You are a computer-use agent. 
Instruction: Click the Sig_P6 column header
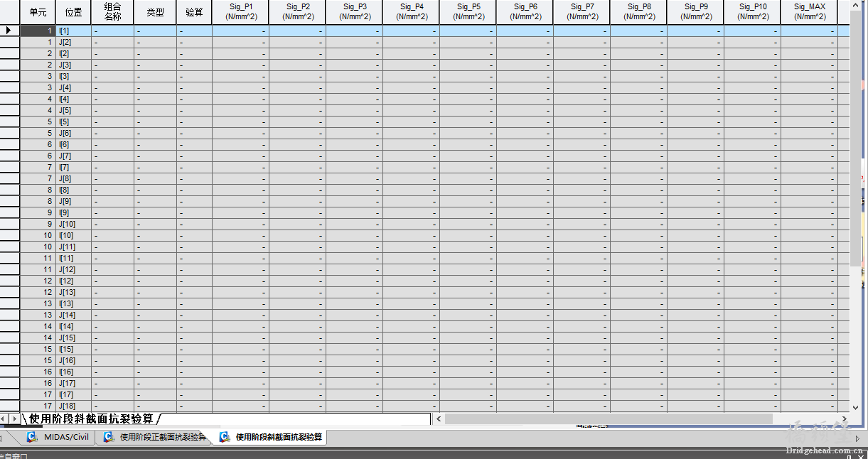(525, 12)
